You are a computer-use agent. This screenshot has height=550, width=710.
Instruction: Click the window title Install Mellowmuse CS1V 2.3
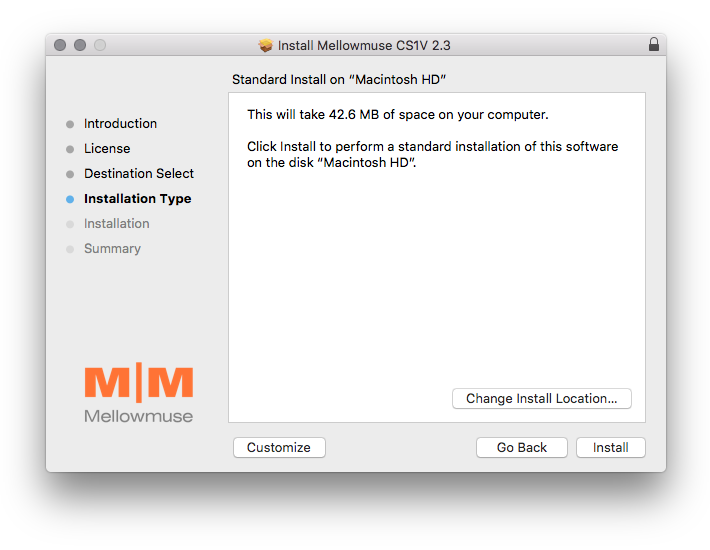pyautogui.click(x=364, y=45)
